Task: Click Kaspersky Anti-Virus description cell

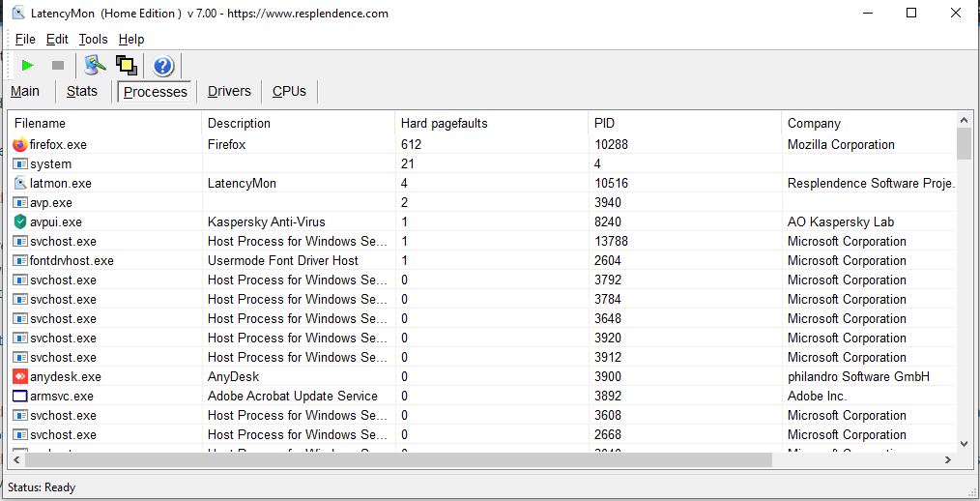Action: point(266,222)
